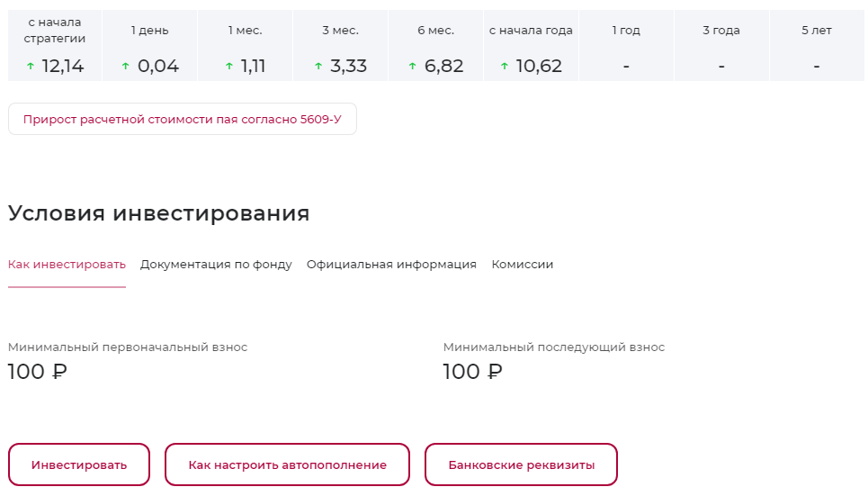Image resolution: width=868 pixels, height=496 pixels.
Task: Click 100 ₽ under Минимальный последующий взнос
Action: 473,371
